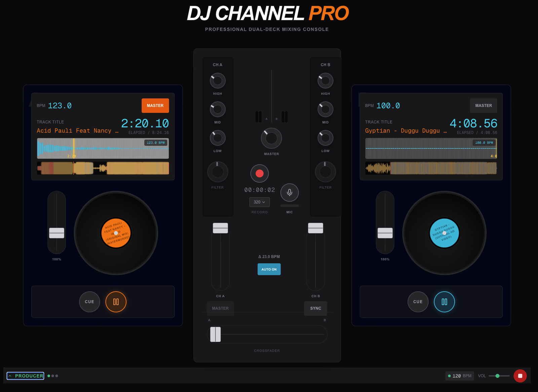Click the CH B LOW EQ knob
Viewport: 538px width, 392px height.
[325, 138]
